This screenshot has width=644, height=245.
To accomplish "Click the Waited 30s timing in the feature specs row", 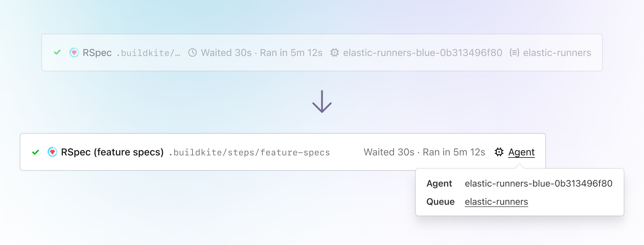I will pyautogui.click(x=389, y=152).
